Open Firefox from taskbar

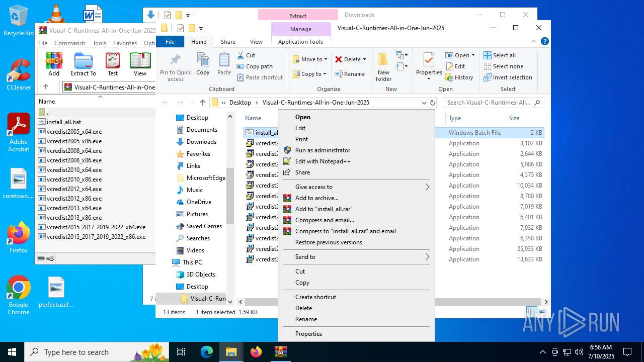click(x=256, y=352)
